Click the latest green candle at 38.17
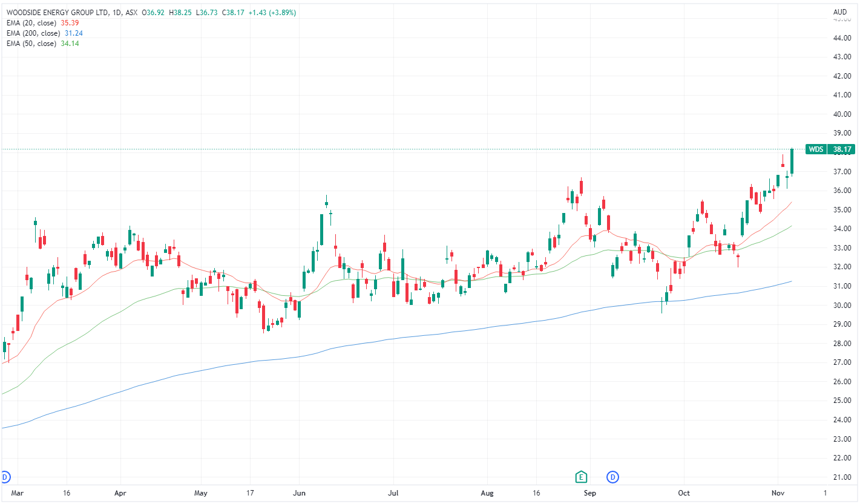Screen dimensions: 860x504 pos(792,161)
